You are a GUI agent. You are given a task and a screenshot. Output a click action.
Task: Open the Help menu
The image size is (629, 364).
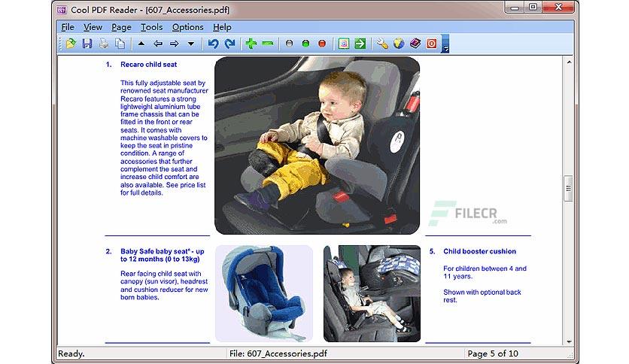coord(222,27)
